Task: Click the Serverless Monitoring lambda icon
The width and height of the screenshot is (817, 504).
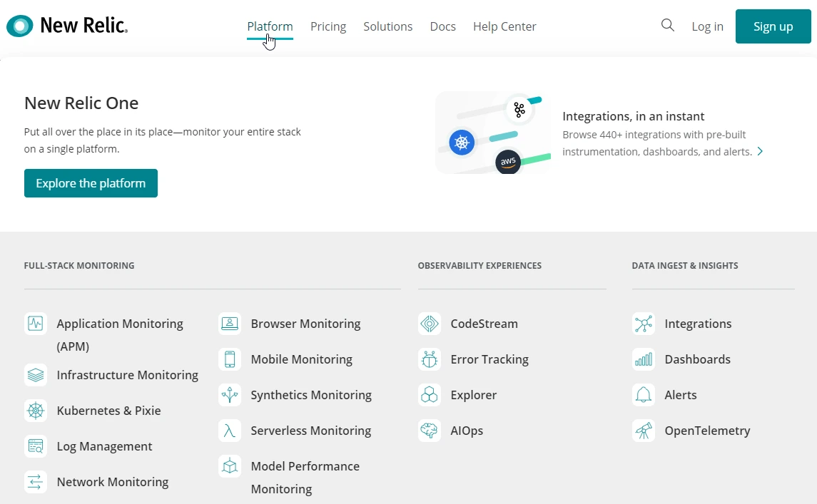Action: click(x=229, y=431)
